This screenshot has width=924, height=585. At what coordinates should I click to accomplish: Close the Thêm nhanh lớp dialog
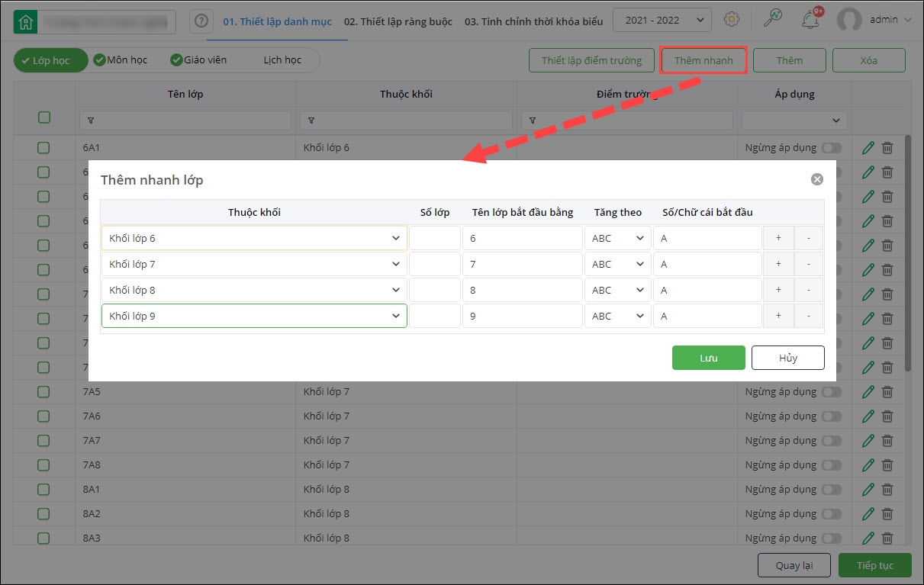tap(817, 179)
